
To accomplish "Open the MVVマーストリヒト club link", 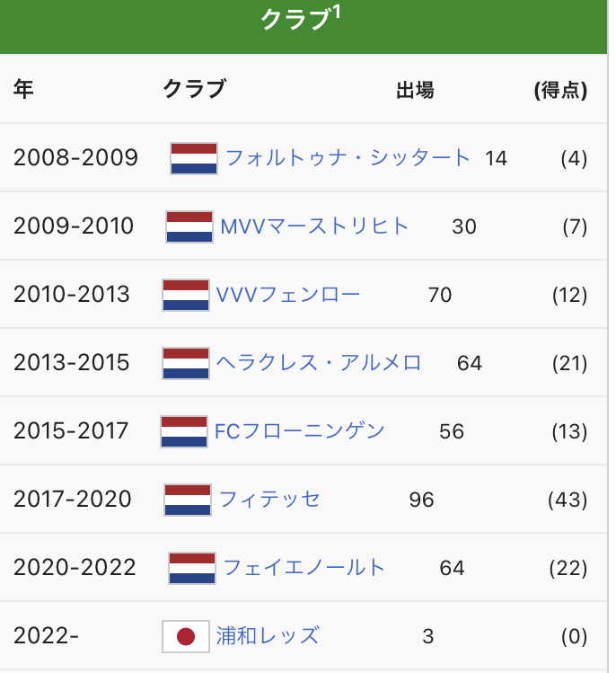I will tap(314, 226).
